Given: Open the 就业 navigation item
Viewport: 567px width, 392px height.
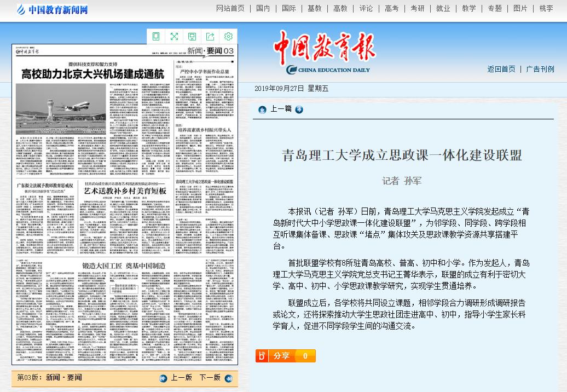Looking at the screenshot, I should 443,8.
